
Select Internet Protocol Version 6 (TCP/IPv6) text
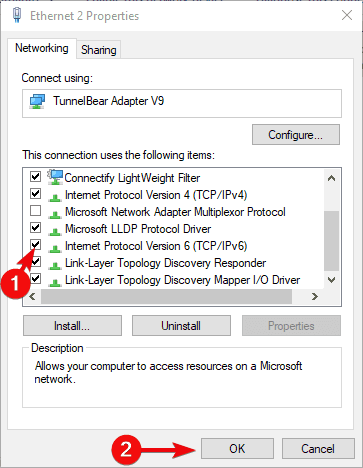156,246
